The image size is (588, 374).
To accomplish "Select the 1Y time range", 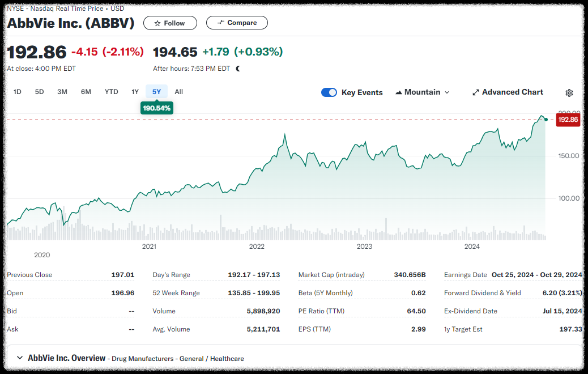I will (135, 92).
